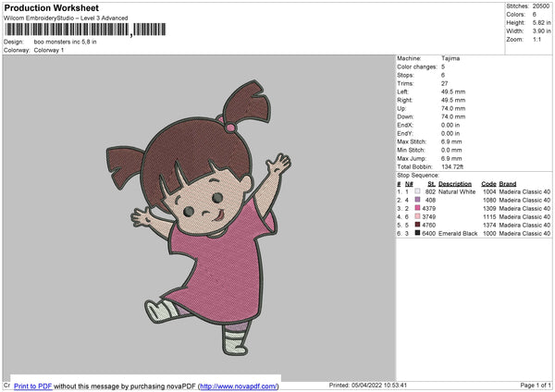Image resolution: width=555 pixels, height=392 pixels.
Task: Click the barcode in the header
Action: [x=85, y=30]
